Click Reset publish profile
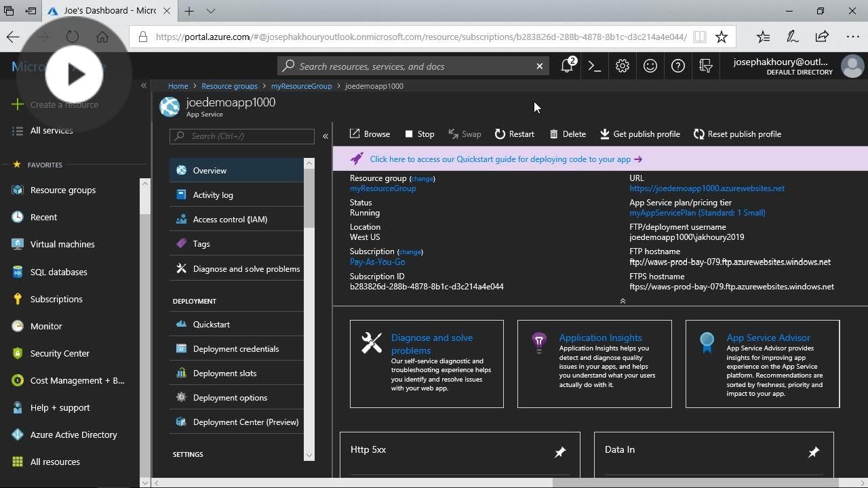This screenshot has width=868, height=488. [x=737, y=134]
